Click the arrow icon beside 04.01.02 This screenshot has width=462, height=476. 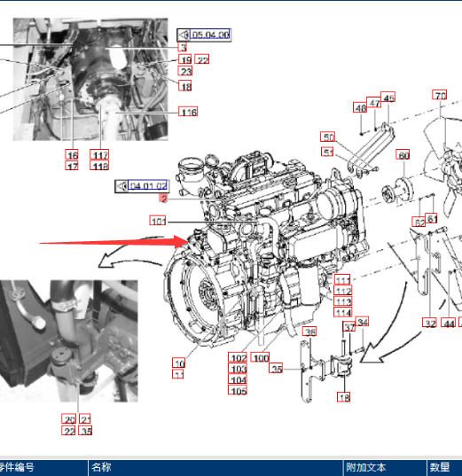[x=121, y=186]
